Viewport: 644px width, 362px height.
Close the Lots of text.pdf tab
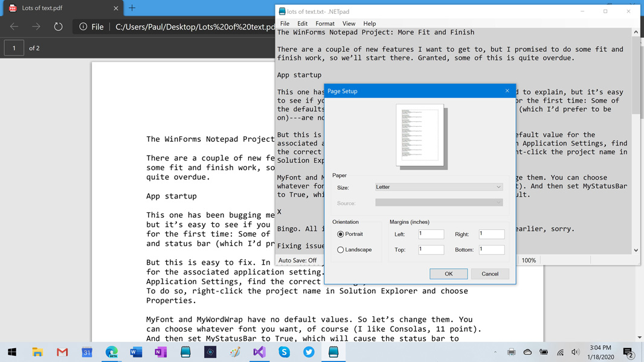[x=116, y=8]
